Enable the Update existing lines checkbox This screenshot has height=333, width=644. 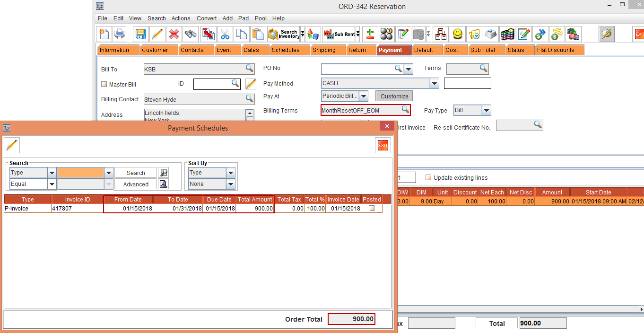pyautogui.click(x=428, y=178)
